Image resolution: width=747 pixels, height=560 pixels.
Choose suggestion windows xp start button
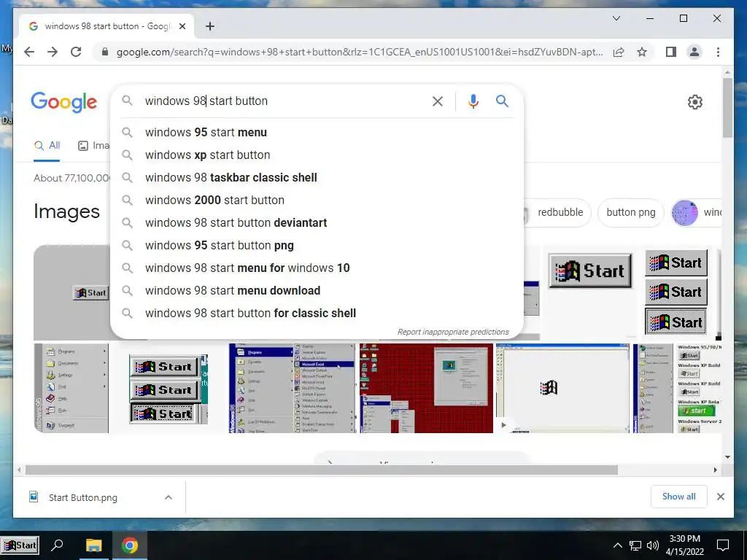click(x=317, y=155)
